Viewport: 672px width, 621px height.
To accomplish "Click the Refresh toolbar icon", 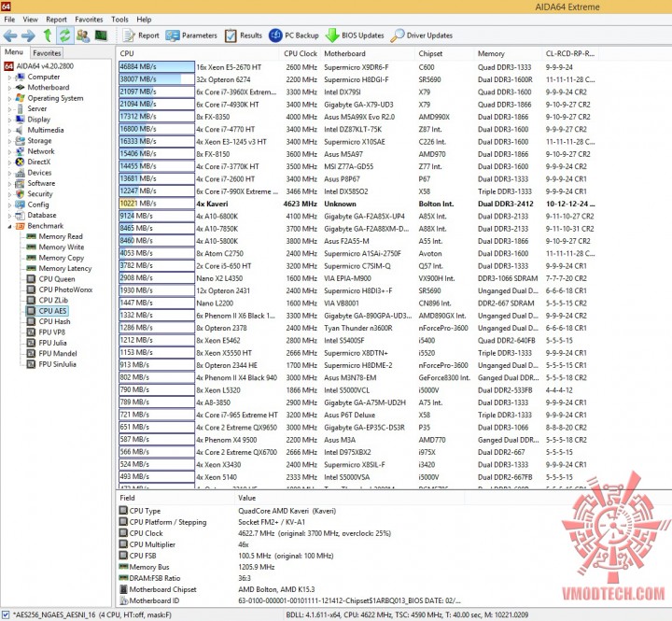I will coord(64,35).
